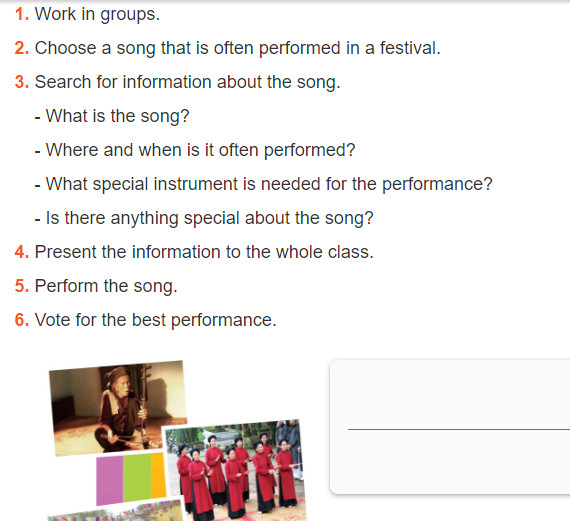Click the photo of the old musician
The image size is (570, 521).
tap(118, 408)
